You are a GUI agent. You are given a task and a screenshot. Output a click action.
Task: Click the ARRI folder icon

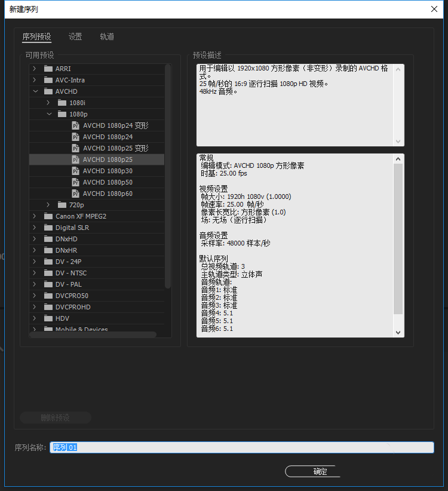click(x=48, y=69)
